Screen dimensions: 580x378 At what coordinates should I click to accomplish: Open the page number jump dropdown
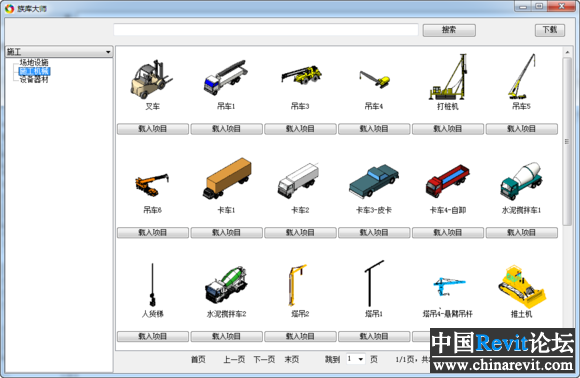point(356,359)
